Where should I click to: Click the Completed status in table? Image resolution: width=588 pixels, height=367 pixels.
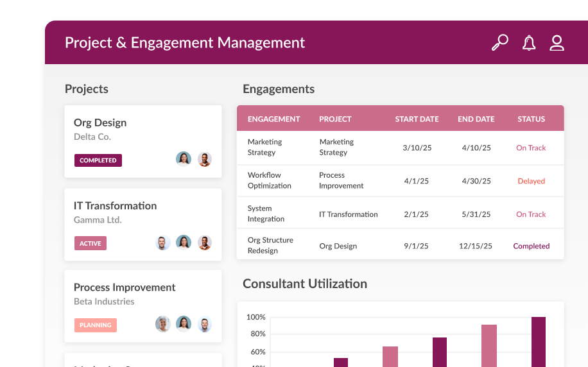click(x=531, y=246)
